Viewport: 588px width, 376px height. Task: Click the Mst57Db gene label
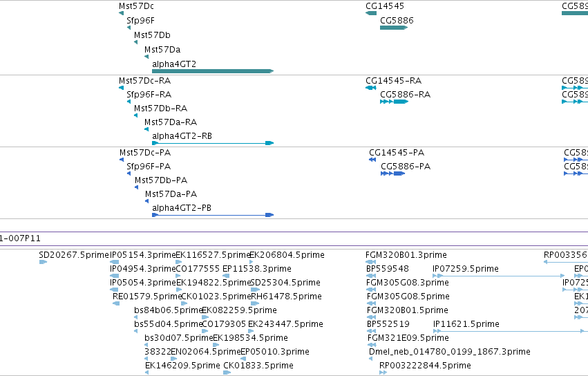(152, 35)
